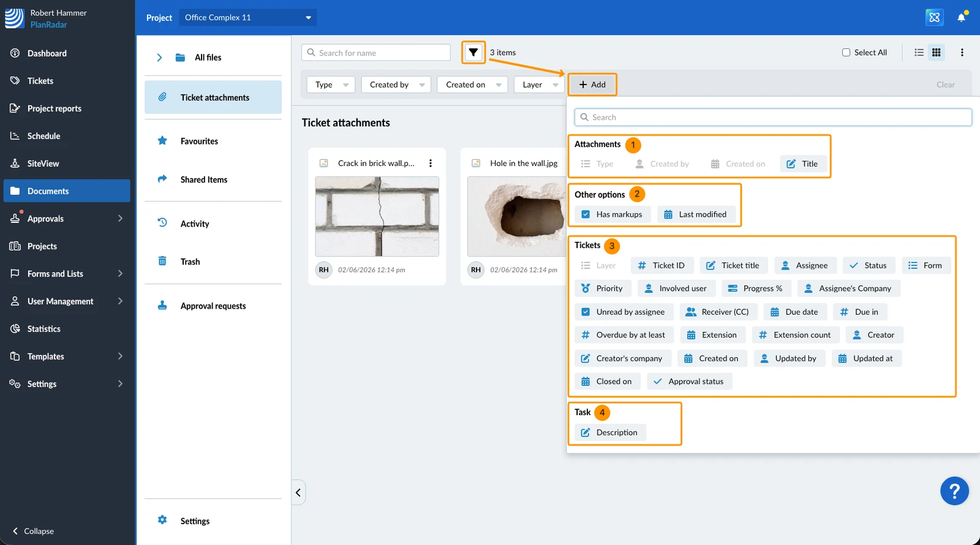This screenshot has height=545, width=980.
Task: Click the top-right blue square app icon
Action: (934, 17)
